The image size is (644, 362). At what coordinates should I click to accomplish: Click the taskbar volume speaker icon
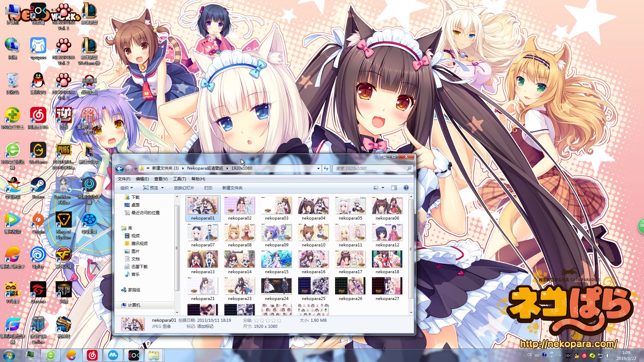click(608, 355)
